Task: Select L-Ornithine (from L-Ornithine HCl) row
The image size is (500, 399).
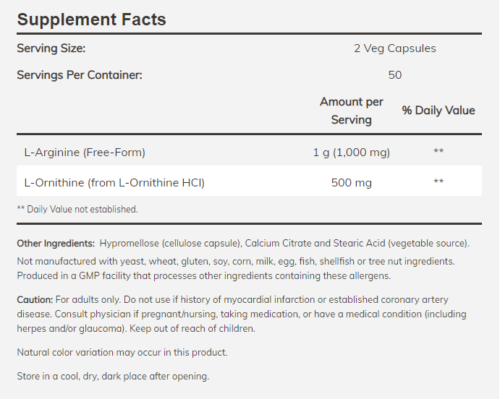Action: [x=249, y=181]
